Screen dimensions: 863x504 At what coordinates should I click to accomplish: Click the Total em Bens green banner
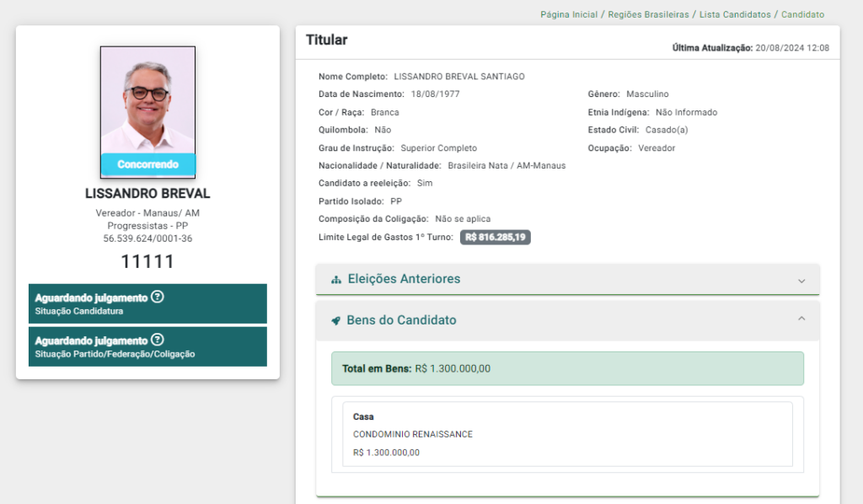[567, 368]
